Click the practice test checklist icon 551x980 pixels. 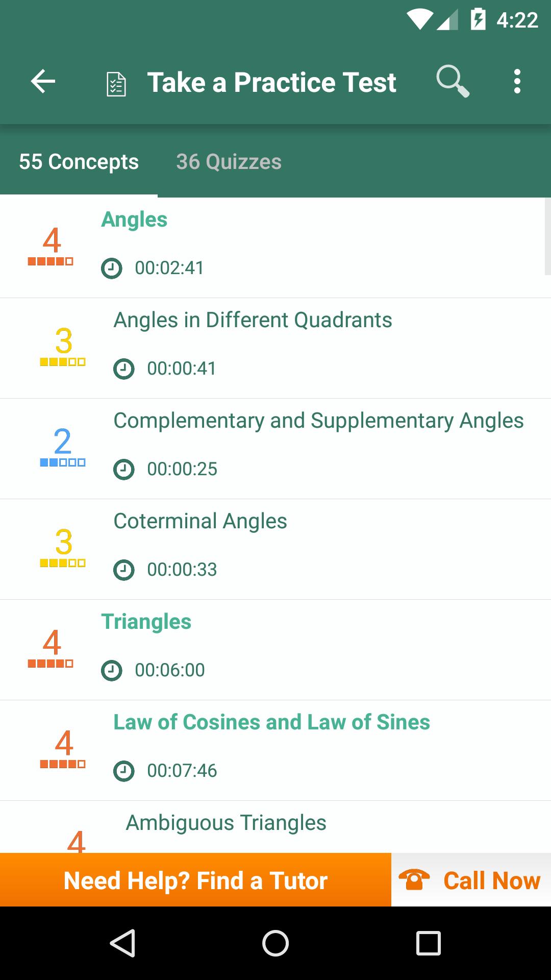[x=116, y=84]
